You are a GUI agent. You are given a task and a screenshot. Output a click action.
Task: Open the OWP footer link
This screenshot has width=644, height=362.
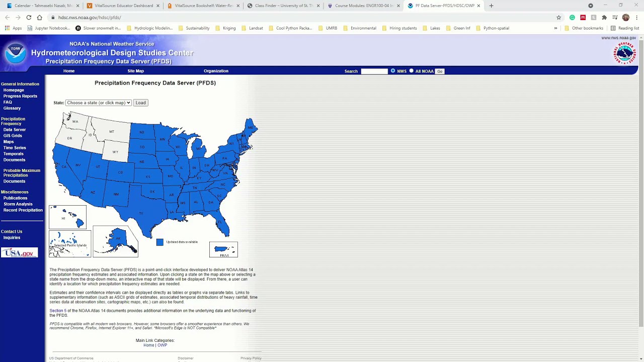(162, 345)
